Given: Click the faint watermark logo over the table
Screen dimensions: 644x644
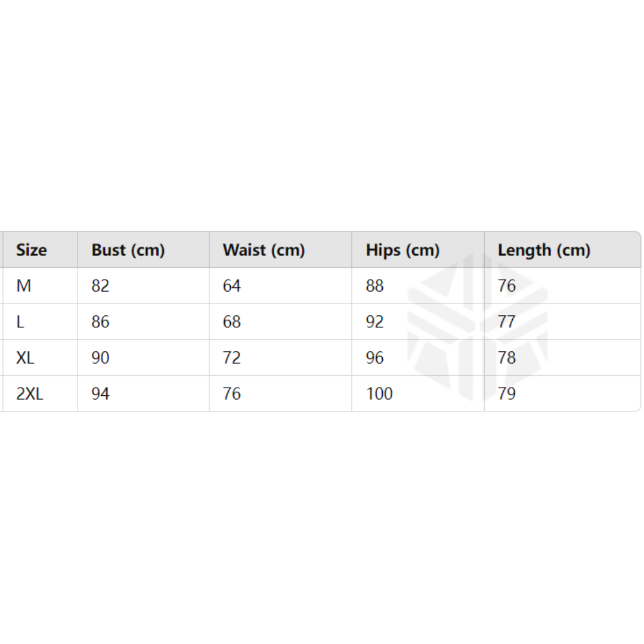Looking at the screenshot, I should (477, 328).
